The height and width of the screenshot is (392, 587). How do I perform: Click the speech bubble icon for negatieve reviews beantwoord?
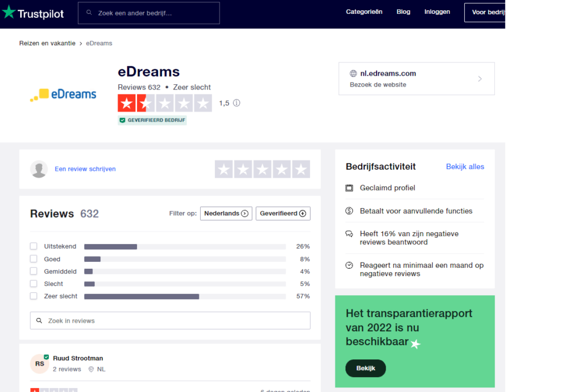click(x=349, y=234)
